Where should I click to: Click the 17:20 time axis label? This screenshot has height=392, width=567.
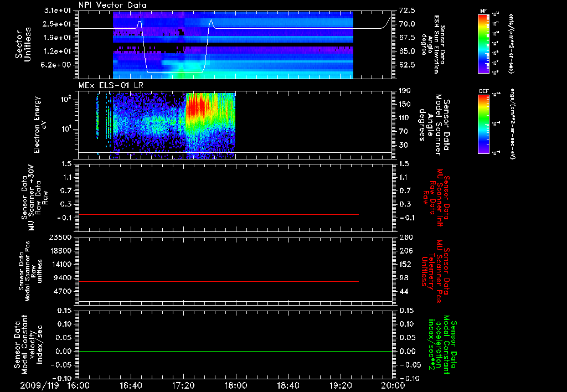point(183,385)
